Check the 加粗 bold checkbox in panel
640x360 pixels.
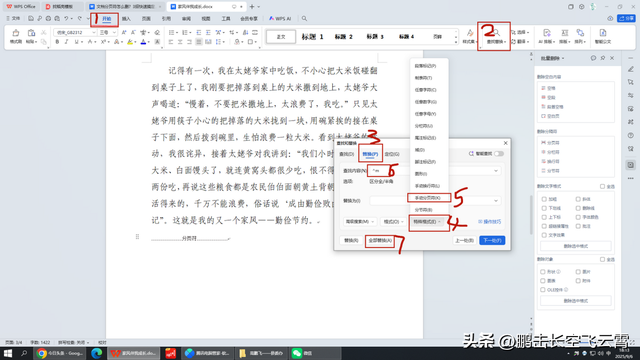[x=544, y=199]
